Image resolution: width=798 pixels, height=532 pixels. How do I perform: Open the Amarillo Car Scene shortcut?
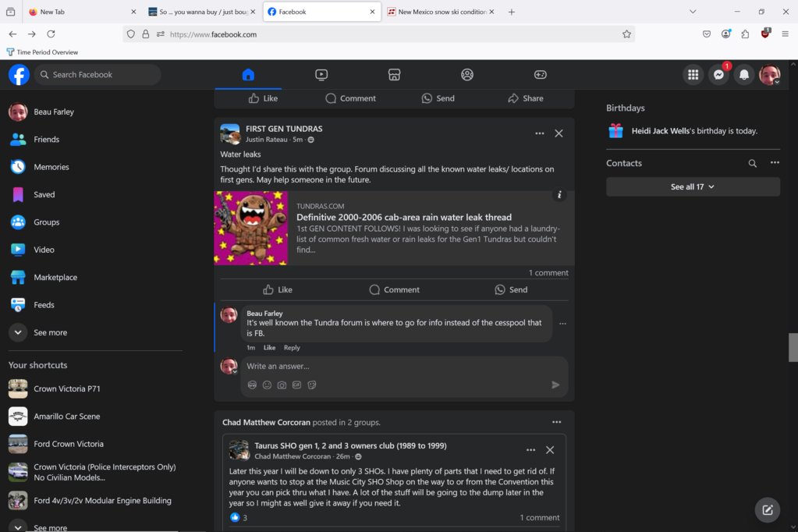[95, 417]
